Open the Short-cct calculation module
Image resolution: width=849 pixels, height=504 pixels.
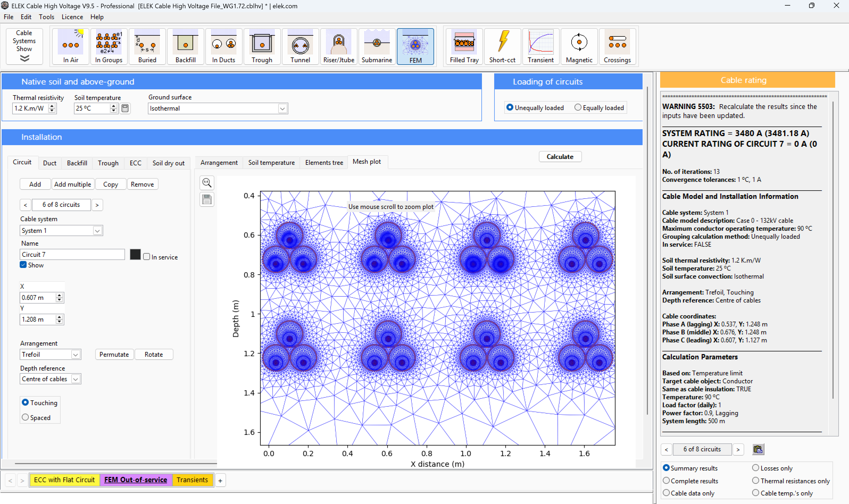(502, 46)
